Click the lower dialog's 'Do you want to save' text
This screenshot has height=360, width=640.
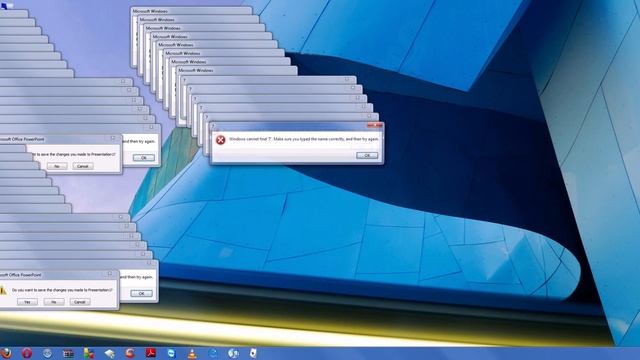[62, 290]
